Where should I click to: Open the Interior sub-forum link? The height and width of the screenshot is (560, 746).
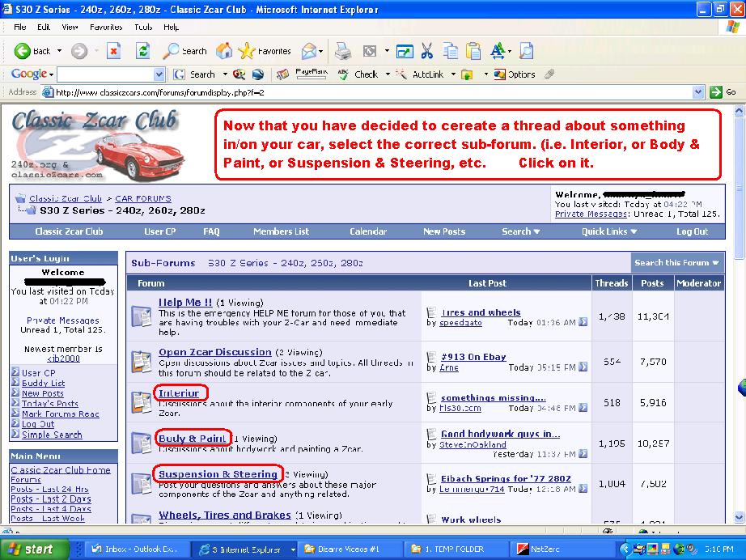click(x=179, y=393)
